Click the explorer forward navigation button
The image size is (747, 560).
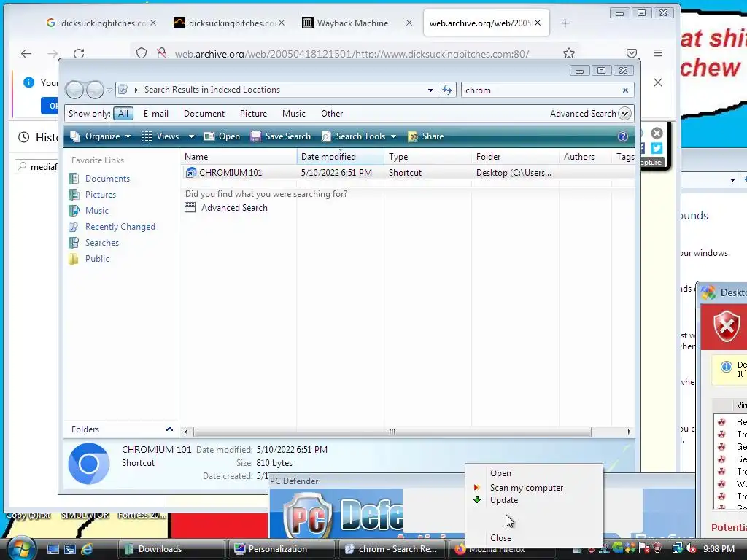pos(95,90)
